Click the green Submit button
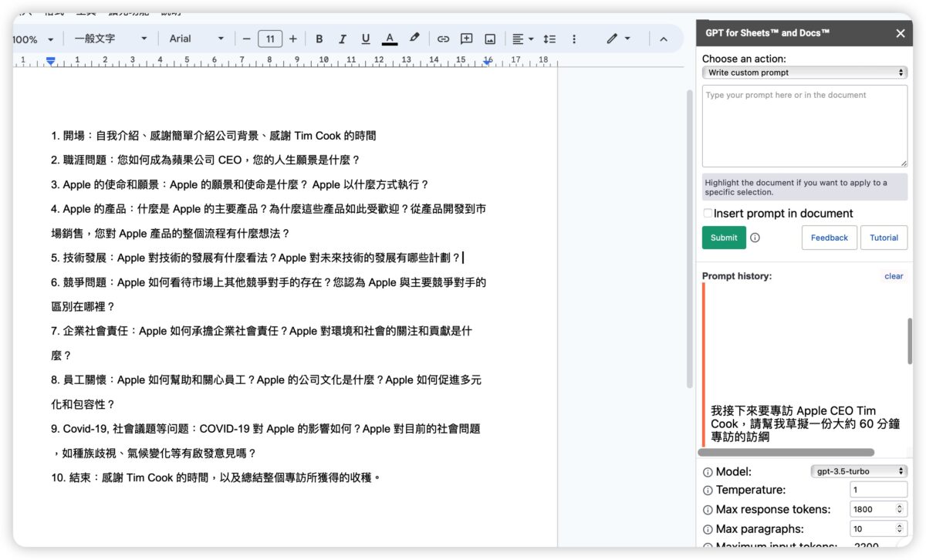The height and width of the screenshot is (560, 926). [724, 238]
